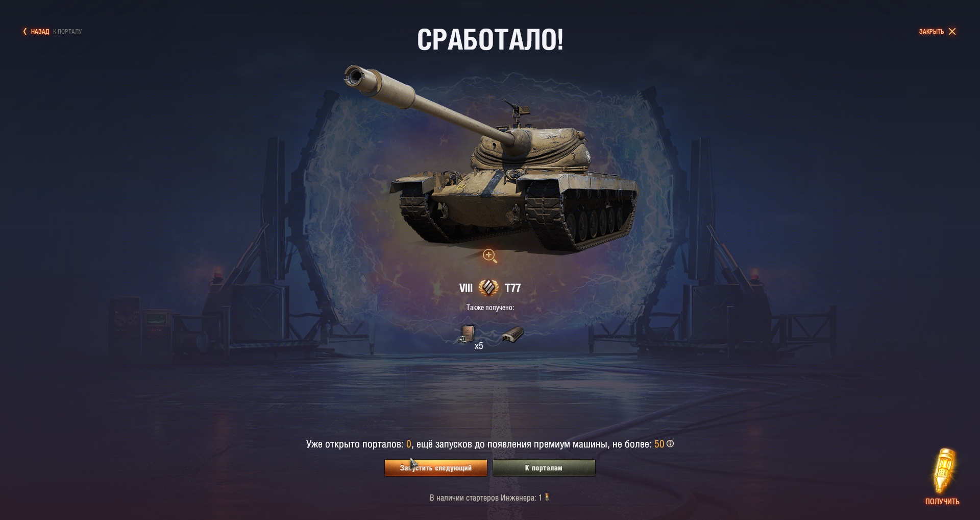Click the orange 50 launches counter
980x520 pixels.
tap(659, 444)
